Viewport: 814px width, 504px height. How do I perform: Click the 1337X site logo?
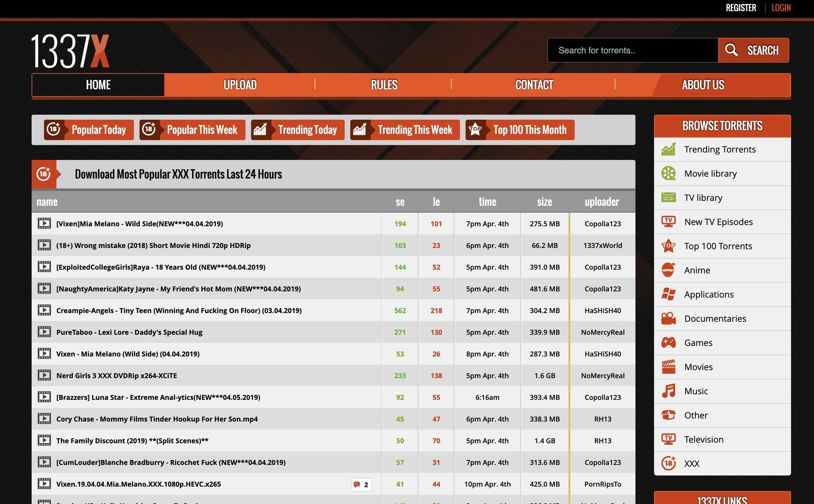tap(70, 51)
